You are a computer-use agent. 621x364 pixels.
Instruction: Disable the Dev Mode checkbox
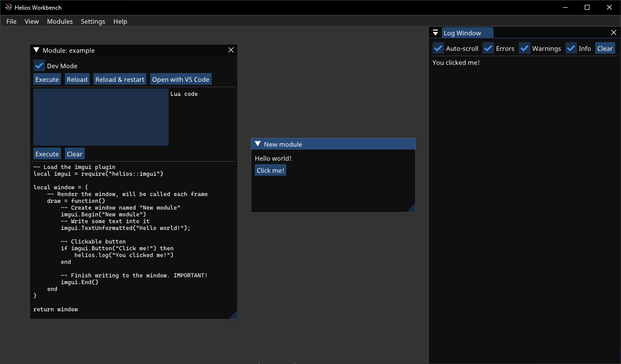click(x=39, y=66)
